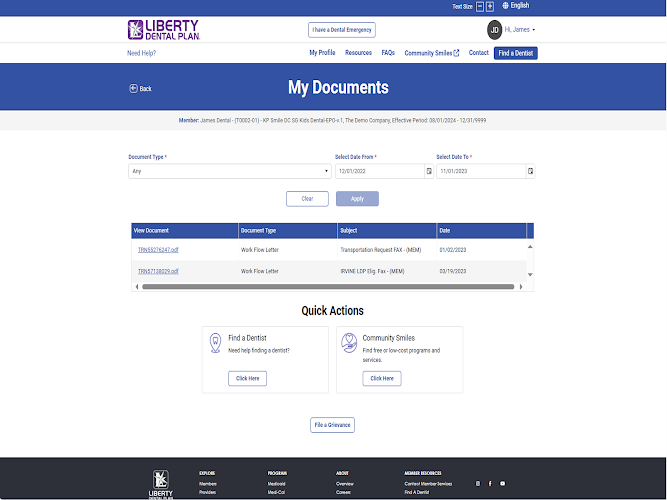Go to the FAQs menu item

click(x=388, y=53)
